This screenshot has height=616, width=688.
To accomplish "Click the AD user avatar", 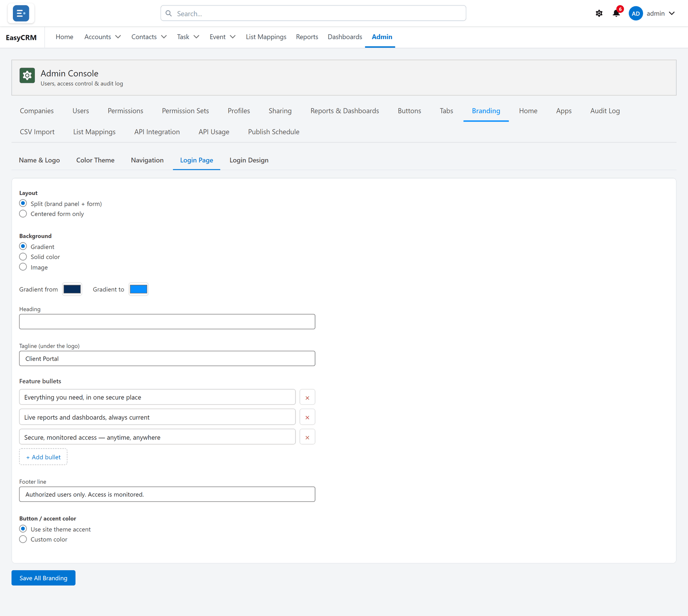I will coord(636,13).
